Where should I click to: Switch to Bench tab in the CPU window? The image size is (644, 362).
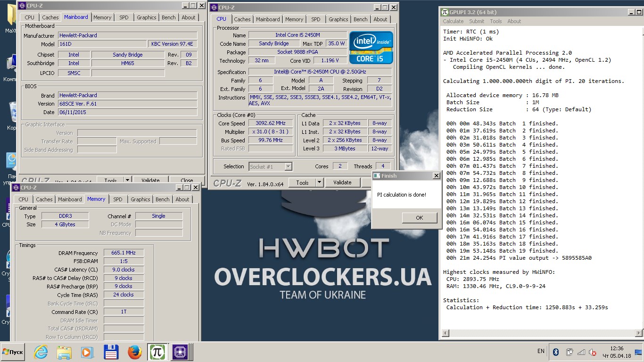361,19
